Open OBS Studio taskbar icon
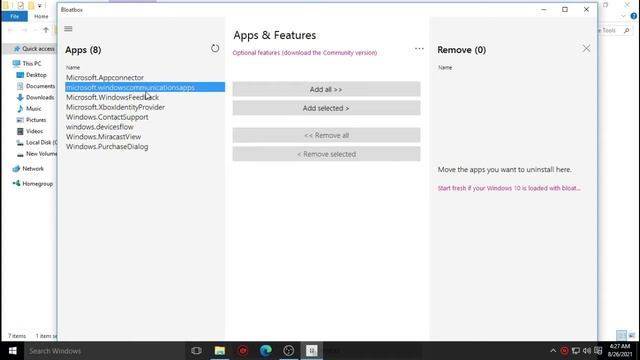The width and height of the screenshot is (640, 360). pos(289,351)
